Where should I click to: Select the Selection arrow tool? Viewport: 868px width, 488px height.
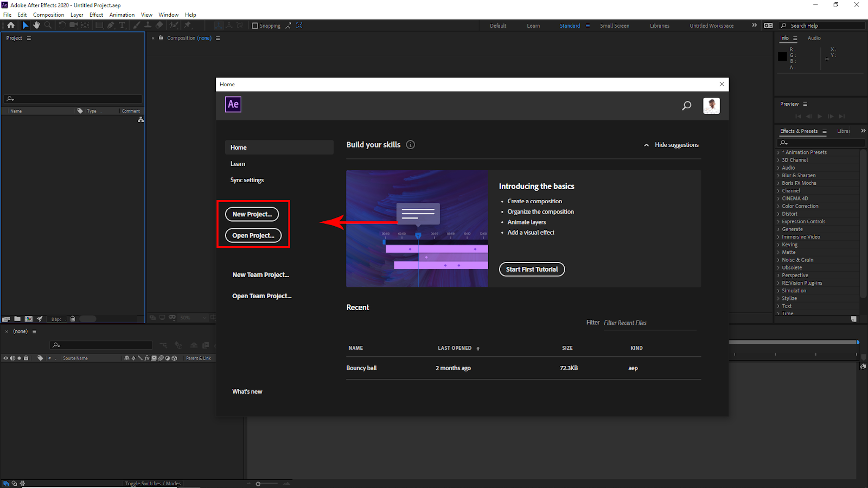pos(25,25)
